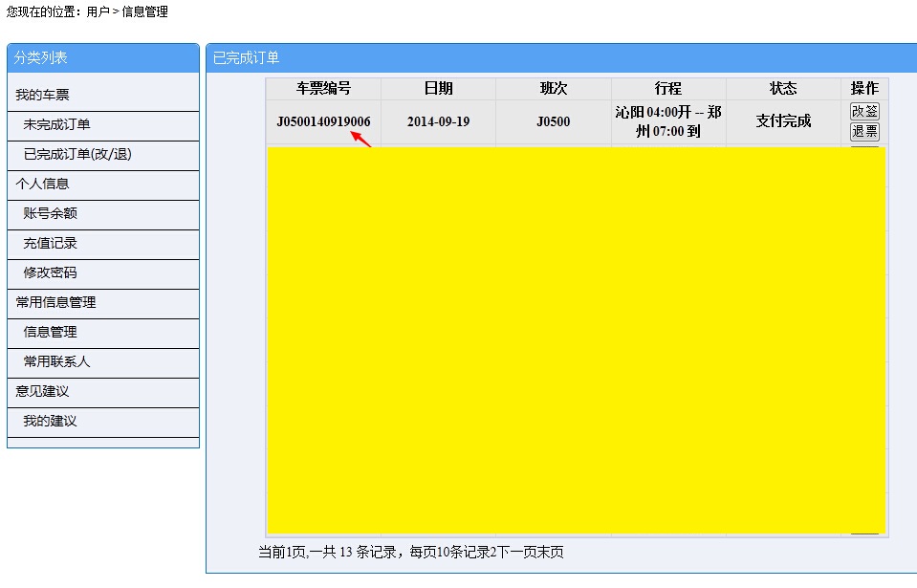Image resolution: width=917 pixels, height=588 pixels.
Task: Click 常用信息管理 category heading
Action: pyautogui.click(x=55, y=302)
